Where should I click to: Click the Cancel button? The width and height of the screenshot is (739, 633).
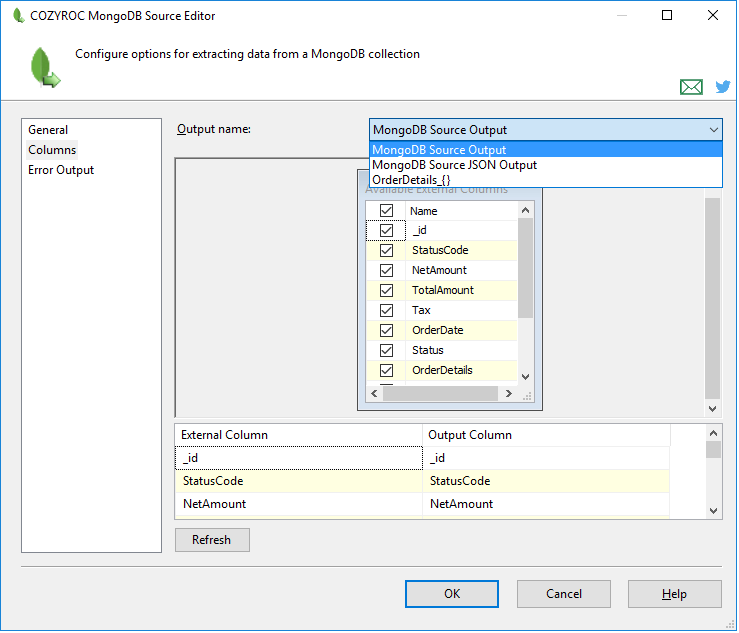click(563, 594)
